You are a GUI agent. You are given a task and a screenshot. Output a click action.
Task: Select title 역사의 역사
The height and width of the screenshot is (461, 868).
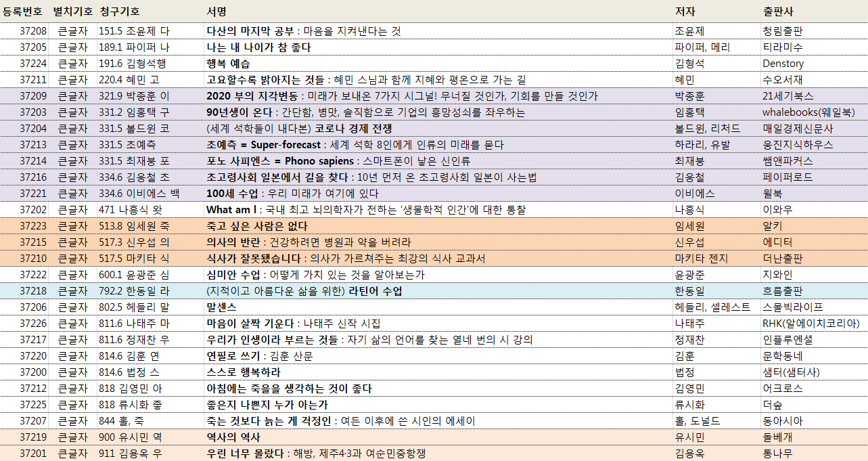[x=233, y=437]
